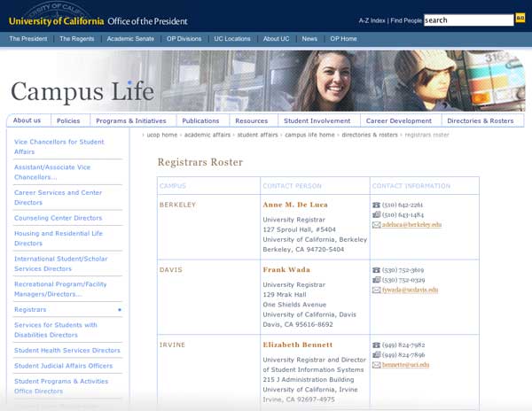Screen dimensions: 532x411
Task: Open About UC menu item
Action: tap(276, 39)
